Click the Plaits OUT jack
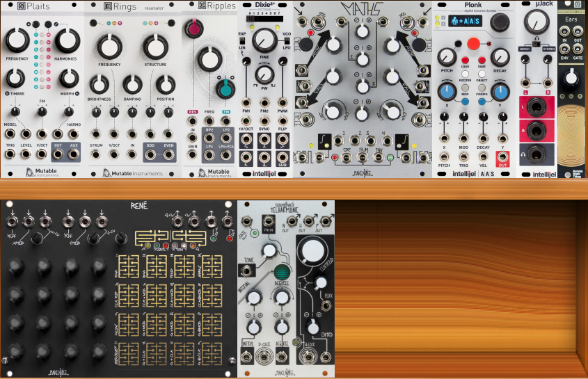Viewport: 588px width, 379px height. click(58, 154)
